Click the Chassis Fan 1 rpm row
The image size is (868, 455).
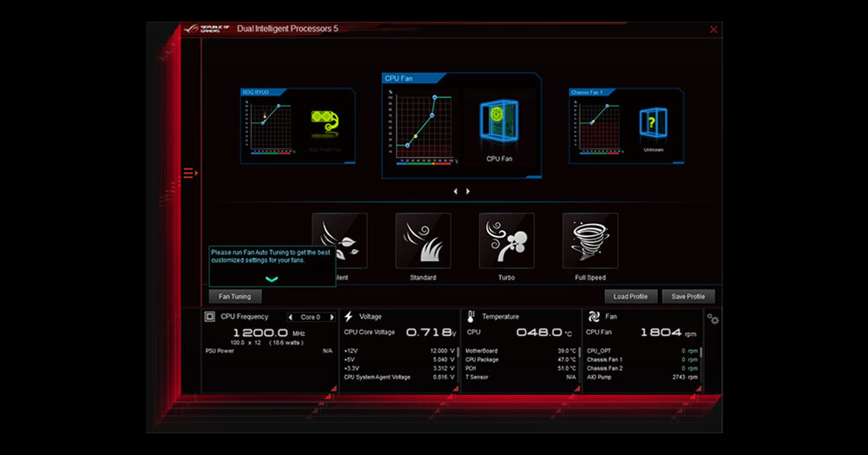coord(642,359)
